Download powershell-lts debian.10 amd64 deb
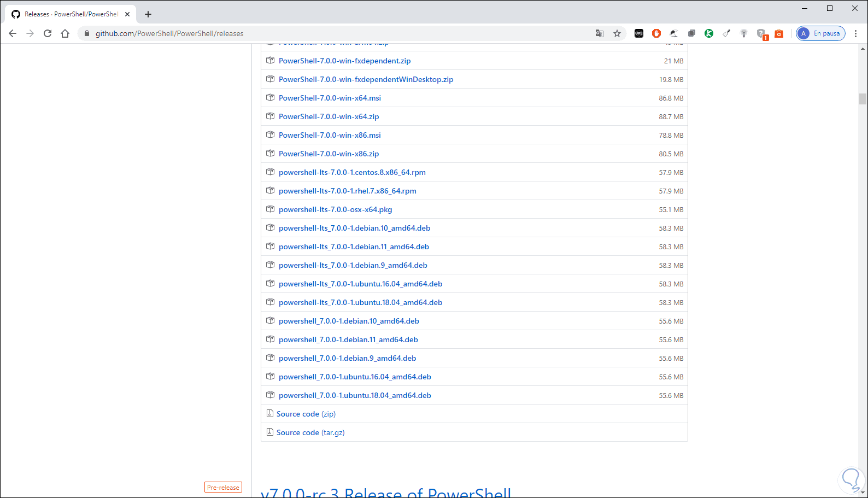868x498 pixels. coord(355,228)
